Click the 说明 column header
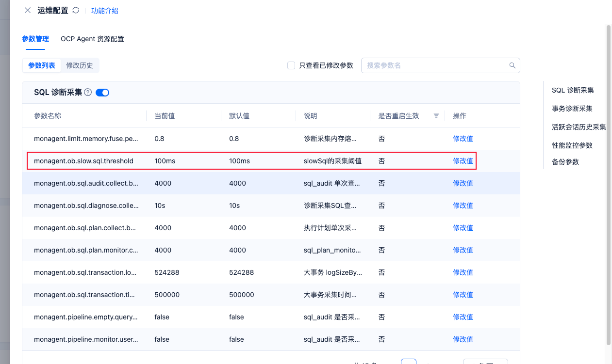This screenshot has width=612, height=364. pos(311,116)
